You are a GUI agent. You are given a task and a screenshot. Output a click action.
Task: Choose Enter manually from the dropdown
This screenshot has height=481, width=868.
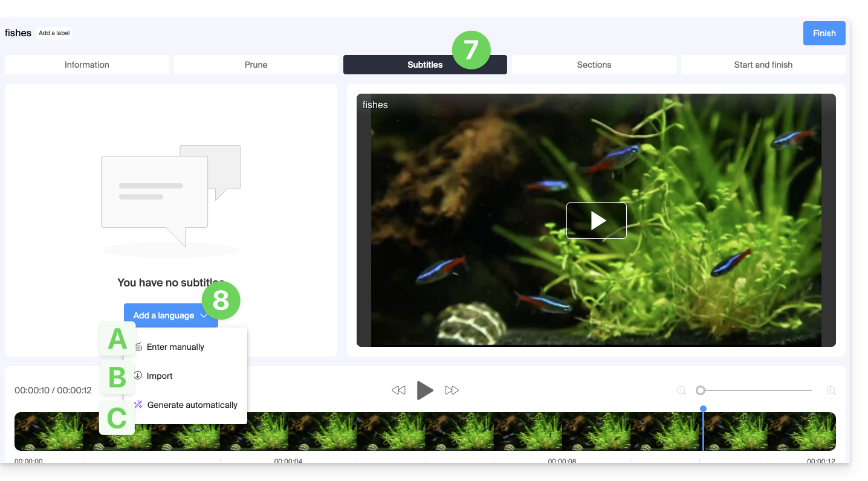[175, 347]
